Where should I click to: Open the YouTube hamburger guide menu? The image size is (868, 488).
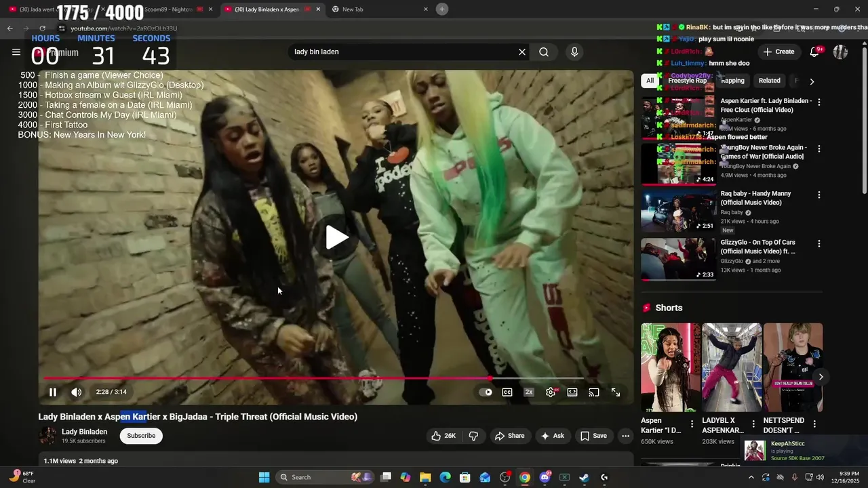pyautogui.click(x=16, y=52)
